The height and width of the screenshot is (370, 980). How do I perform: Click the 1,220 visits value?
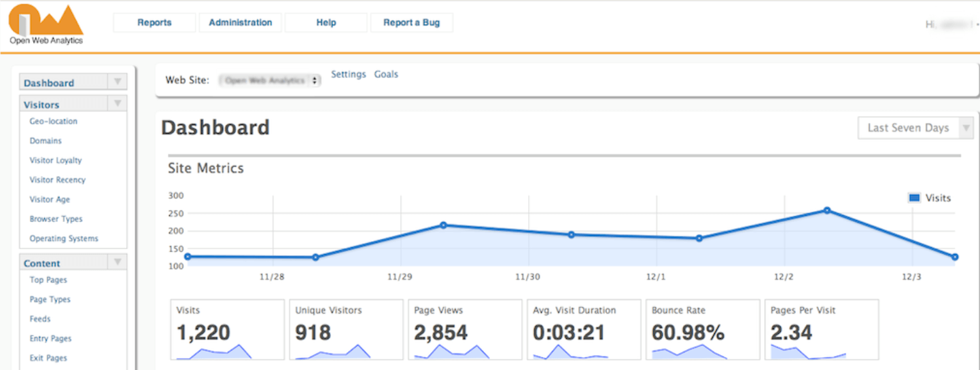pos(203,333)
